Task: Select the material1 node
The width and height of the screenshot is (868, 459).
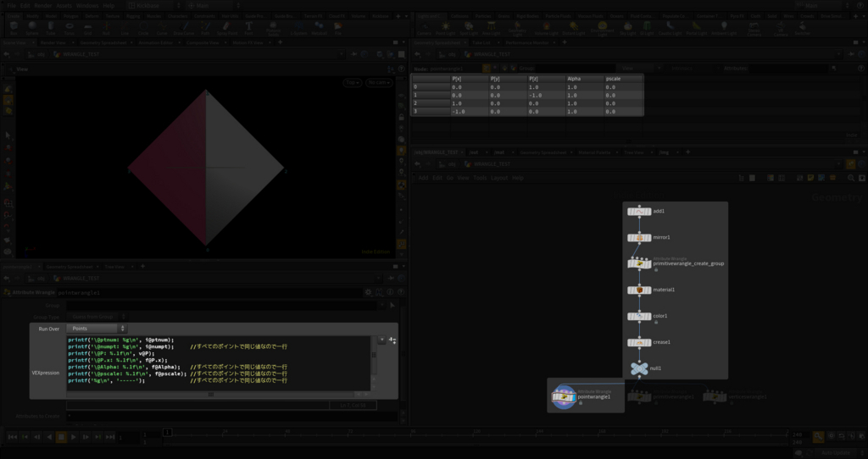Action: pyautogui.click(x=639, y=290)
